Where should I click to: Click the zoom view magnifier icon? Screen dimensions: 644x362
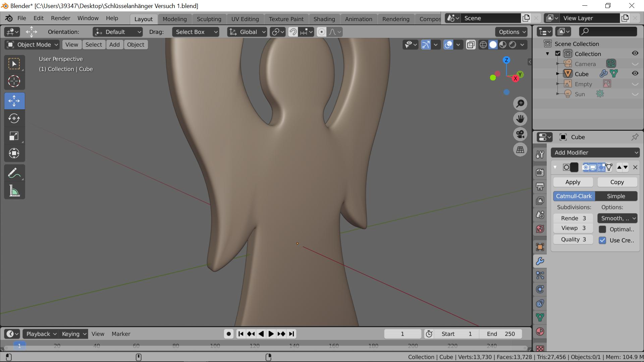pos(520,104)
